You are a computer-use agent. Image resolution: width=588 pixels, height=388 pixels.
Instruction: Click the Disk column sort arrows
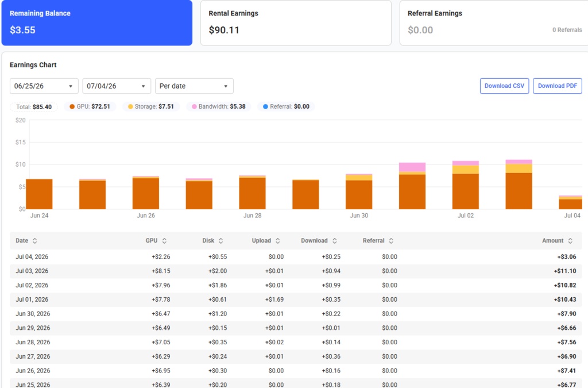pyautogui.click(x=221, y=241)
